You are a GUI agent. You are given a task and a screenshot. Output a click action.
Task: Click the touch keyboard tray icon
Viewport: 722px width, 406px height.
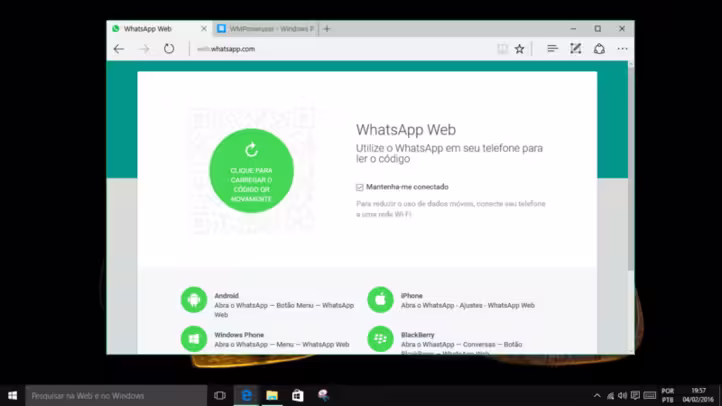tap(650, 395)
